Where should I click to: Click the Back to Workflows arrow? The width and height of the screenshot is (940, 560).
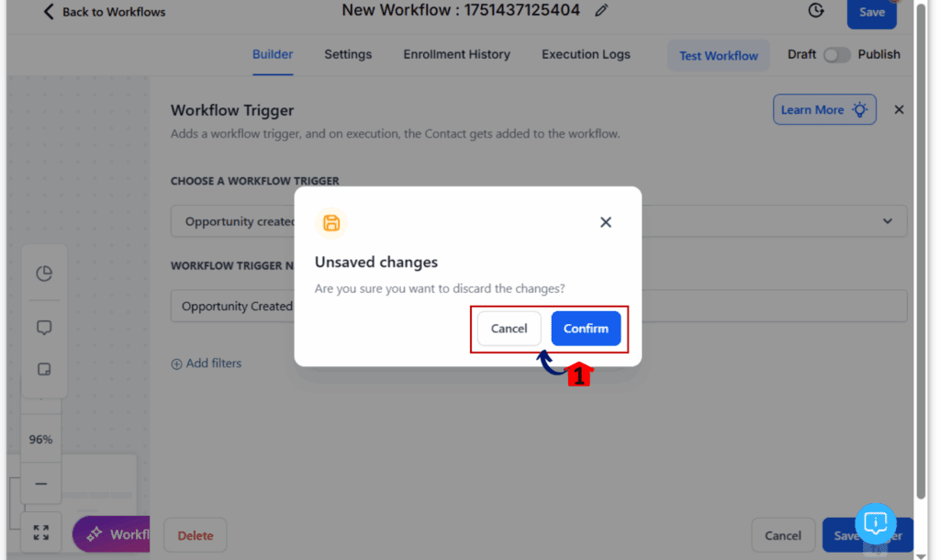pyautogui.click(x=49, y=11)
